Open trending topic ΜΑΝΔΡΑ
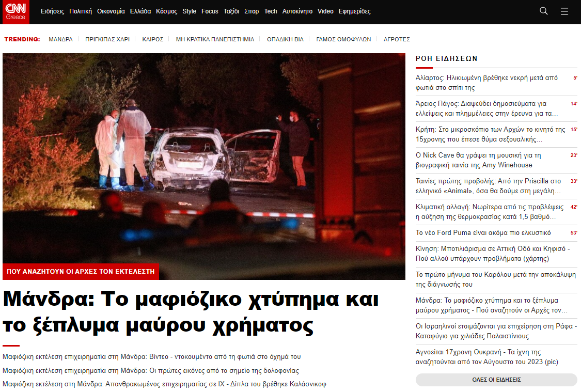 pos(60,39)
